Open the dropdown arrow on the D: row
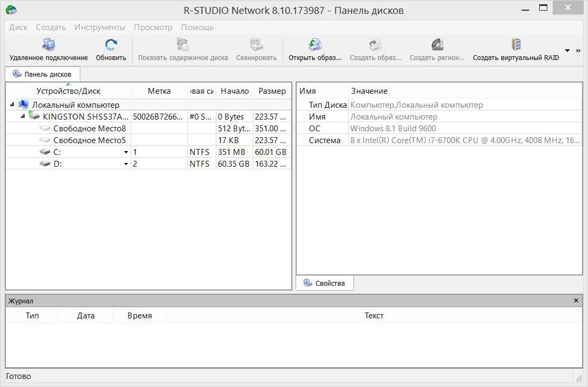 pyautogui.click(x=126, y=163)
